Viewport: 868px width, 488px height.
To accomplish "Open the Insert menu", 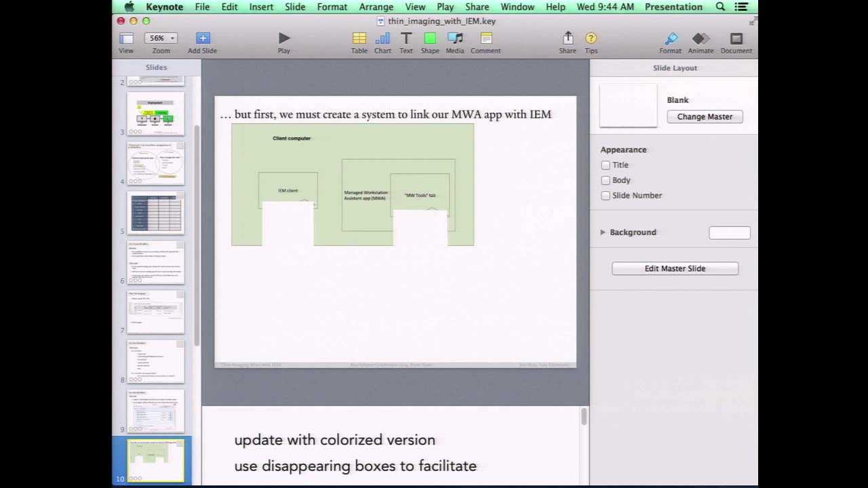I will point(261,7).
